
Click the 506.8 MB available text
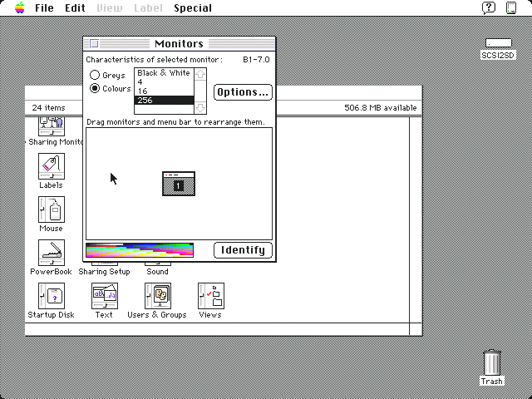381,108
